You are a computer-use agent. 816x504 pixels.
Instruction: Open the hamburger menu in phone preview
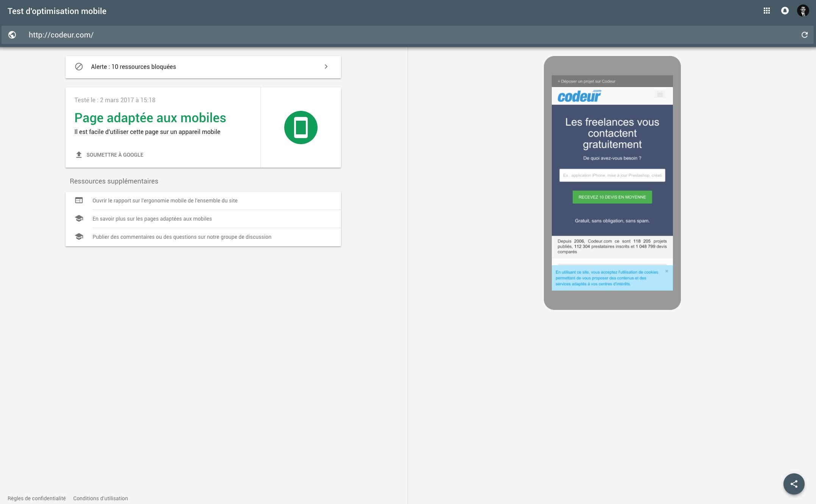click(660, 95)
